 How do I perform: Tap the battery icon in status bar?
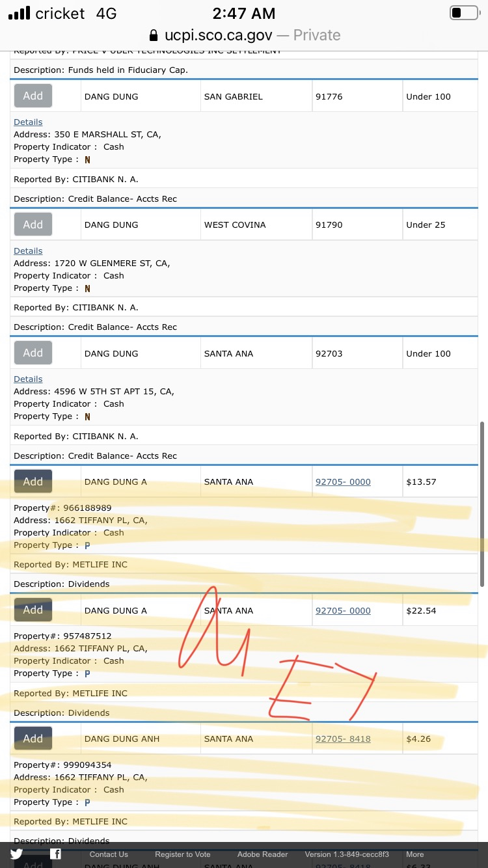point(465,13)
